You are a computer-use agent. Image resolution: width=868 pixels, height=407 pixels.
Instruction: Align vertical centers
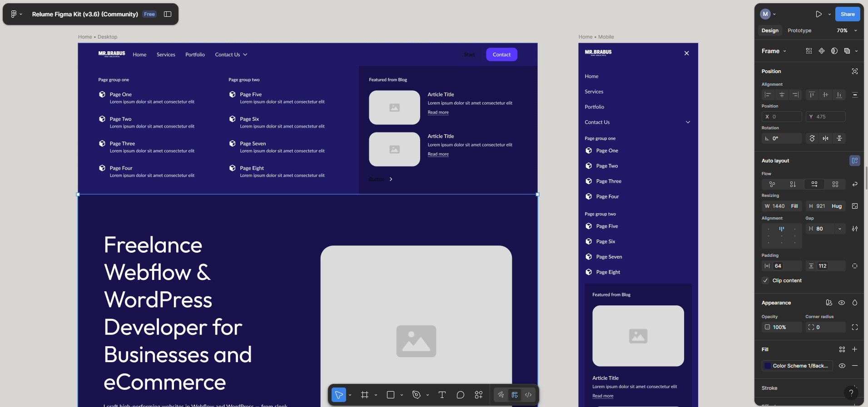point(825,95)
